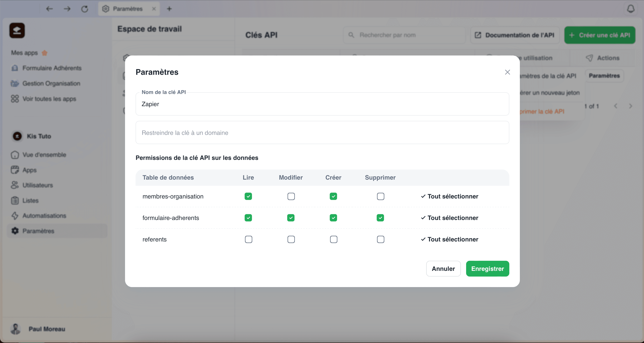The image size is (644, 343).
Task: Save with Enregistrer button
Action: point(488,268)
